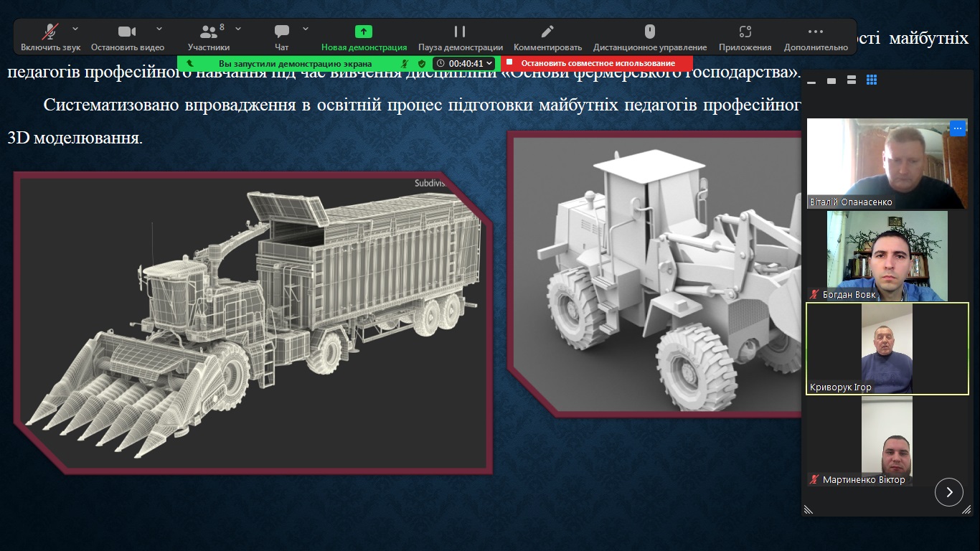Unmute microphone with Включить звук
The width and height of the screenshot is (980, 551).
tap(50, 37)
